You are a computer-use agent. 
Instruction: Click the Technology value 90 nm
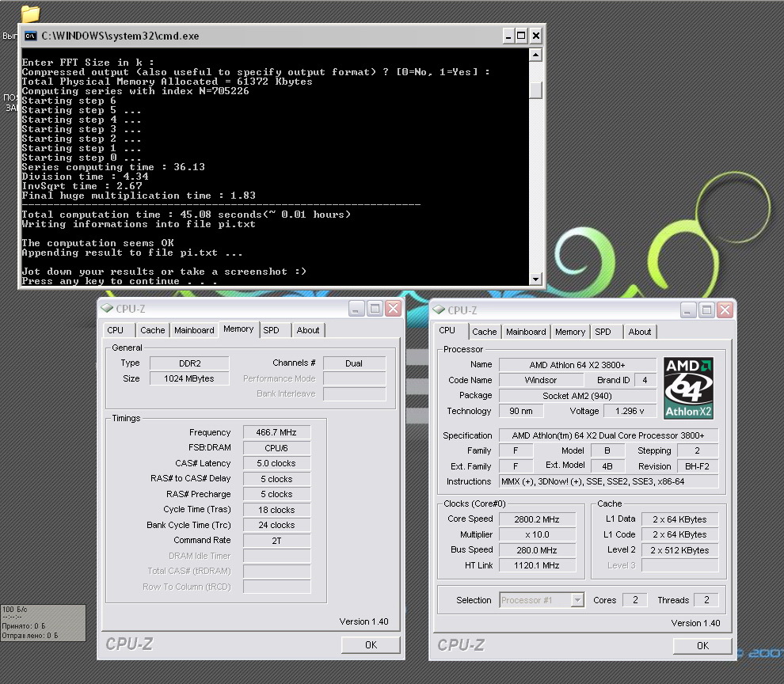(521, 411)
